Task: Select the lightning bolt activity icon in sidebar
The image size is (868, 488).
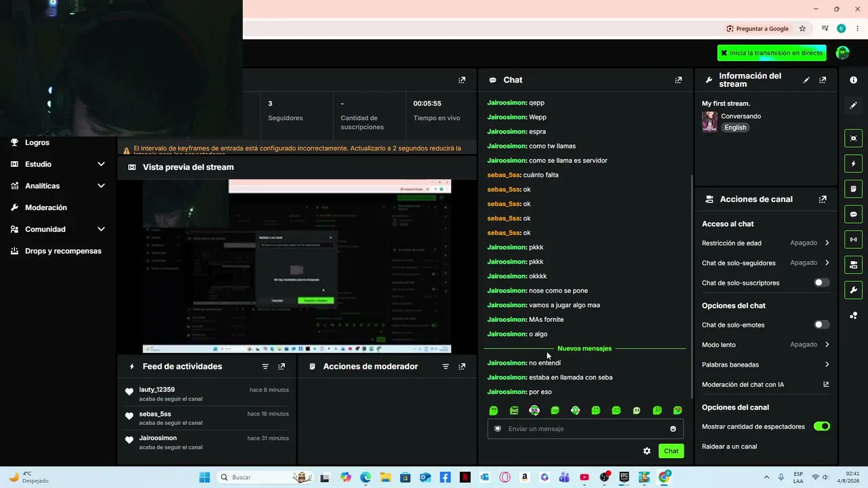Action: [853, 163]
